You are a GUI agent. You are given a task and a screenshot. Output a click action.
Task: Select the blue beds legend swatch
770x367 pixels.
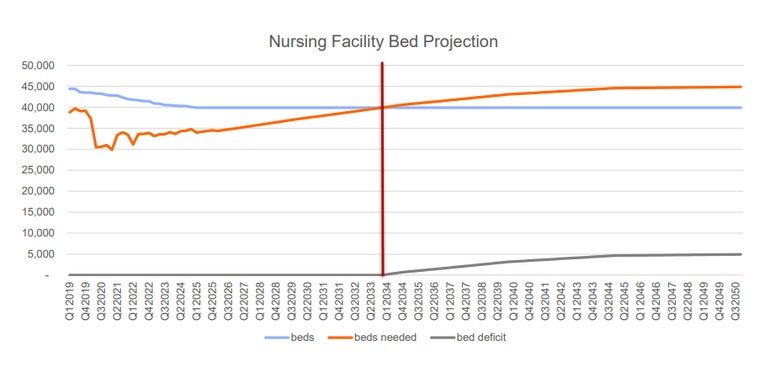coord(277,338)
